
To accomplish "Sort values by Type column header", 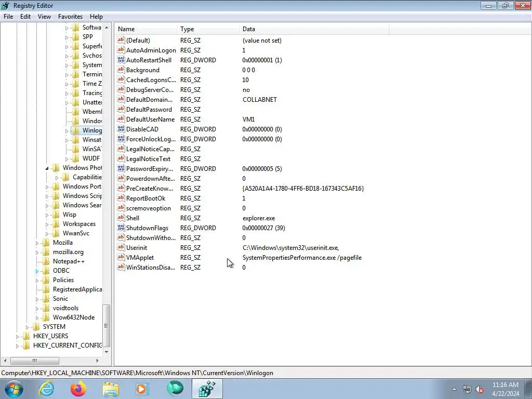I will [208, 29].
